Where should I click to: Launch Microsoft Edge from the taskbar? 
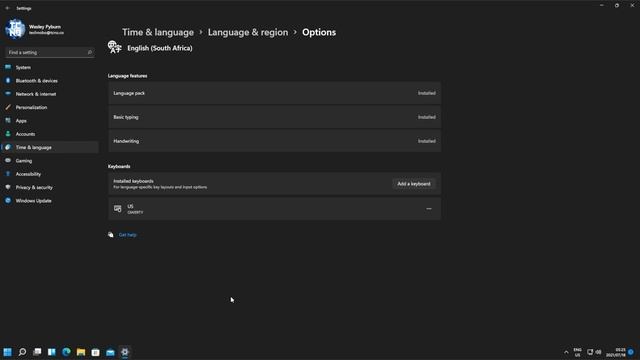tap(67, 352)
